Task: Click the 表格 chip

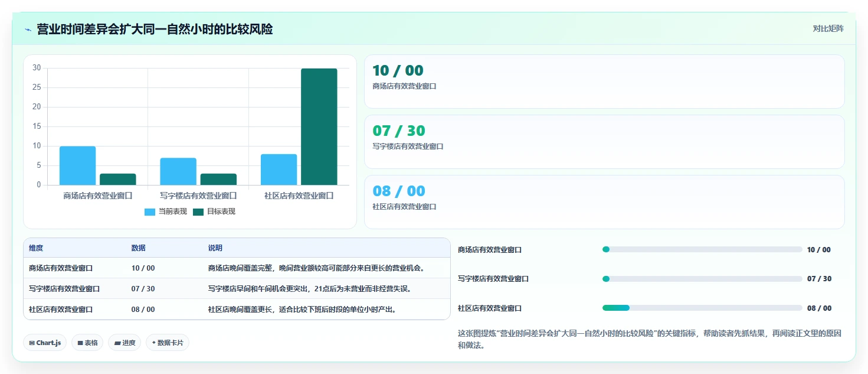Action: coord(88,343)
